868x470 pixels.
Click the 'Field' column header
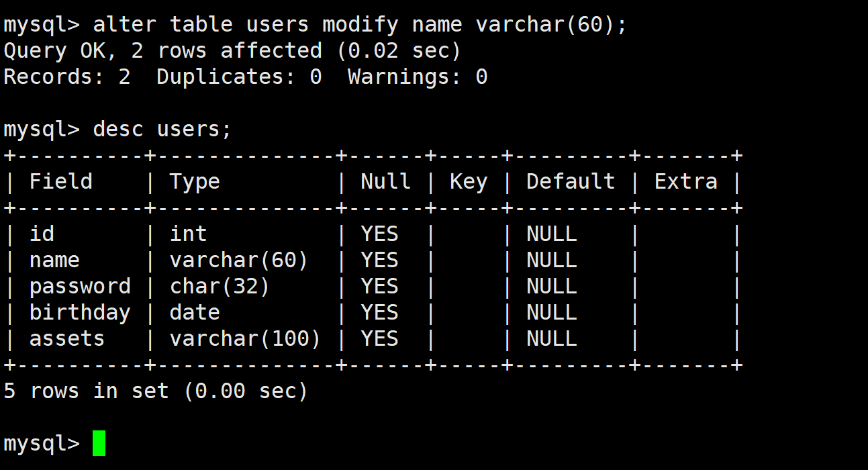tap(61, 181)
